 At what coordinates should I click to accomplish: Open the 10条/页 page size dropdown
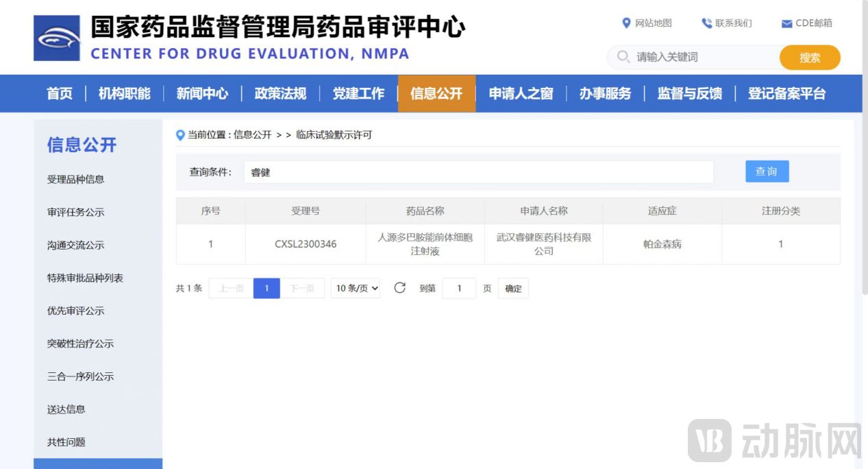(x=355, y=288)
